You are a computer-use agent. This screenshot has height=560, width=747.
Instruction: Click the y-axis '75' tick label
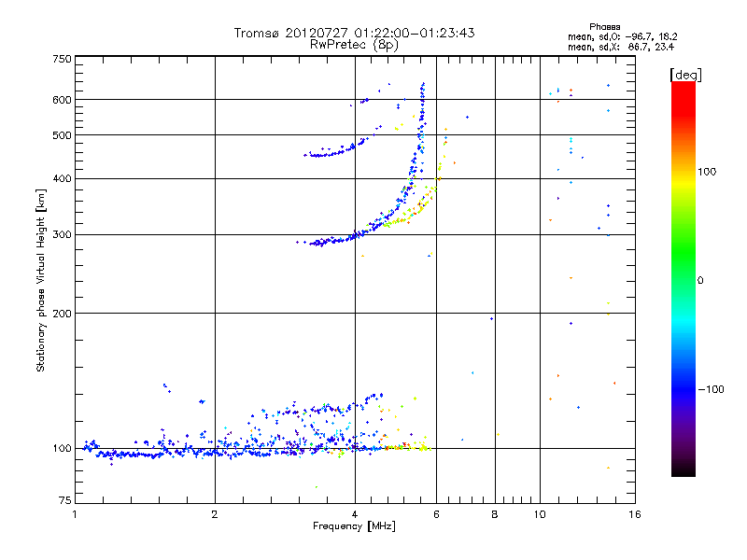65,500
